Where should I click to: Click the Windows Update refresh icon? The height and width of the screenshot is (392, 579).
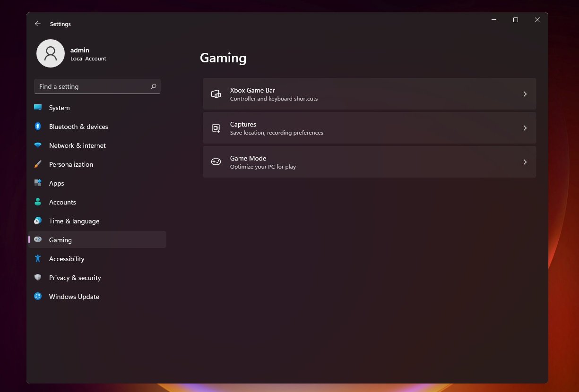(x=38, y=297)
